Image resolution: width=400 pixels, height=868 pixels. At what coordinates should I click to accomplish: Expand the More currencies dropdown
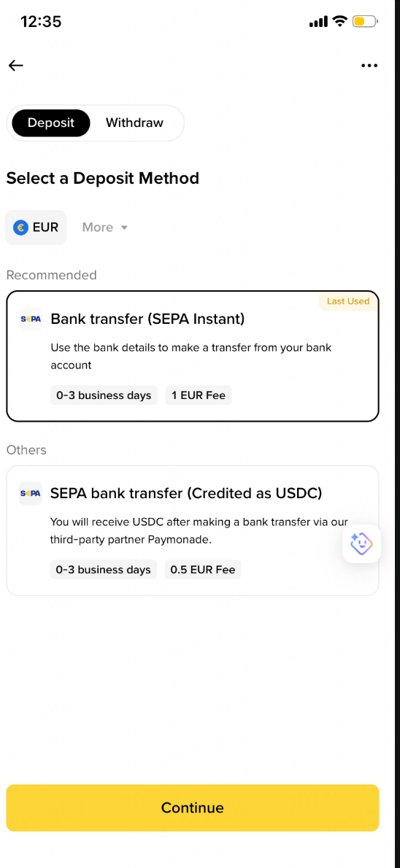pyautogui.click(x=104, y=228)
